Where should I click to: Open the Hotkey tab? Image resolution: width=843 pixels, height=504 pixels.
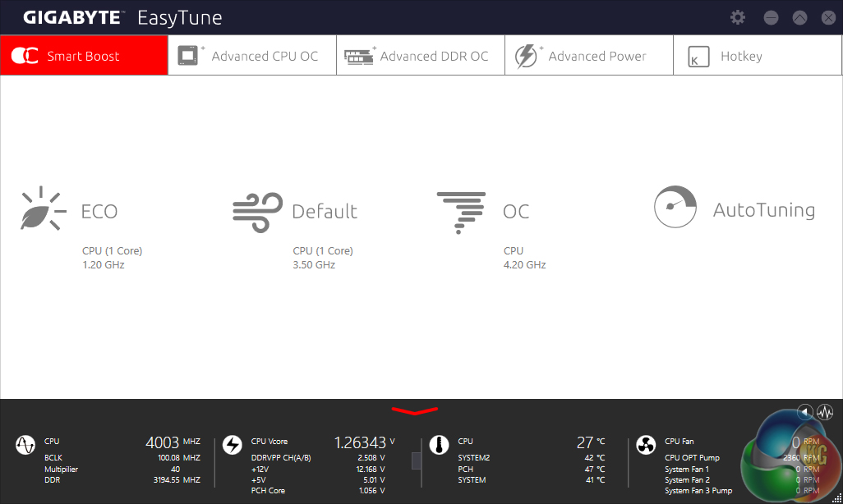pyautogui.click(x=757, y=55)
